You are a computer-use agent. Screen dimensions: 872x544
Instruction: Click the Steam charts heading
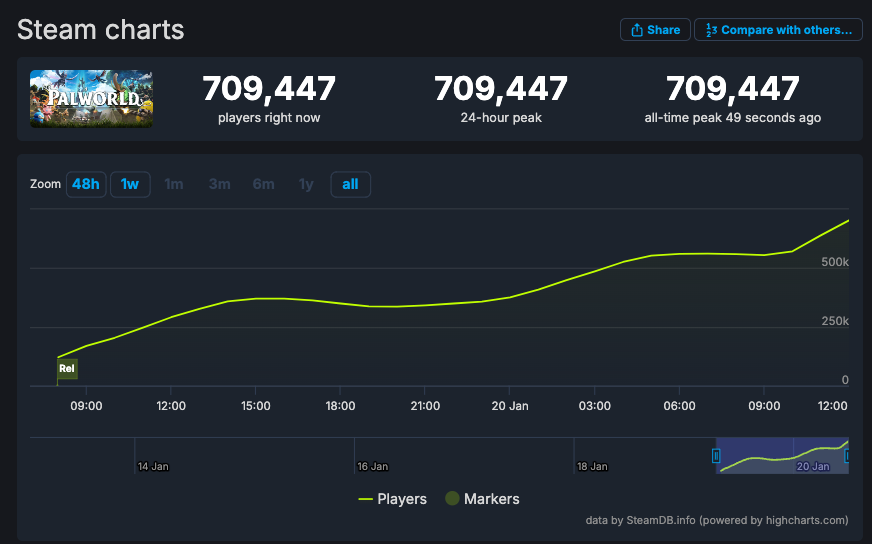tap(101, 29)
